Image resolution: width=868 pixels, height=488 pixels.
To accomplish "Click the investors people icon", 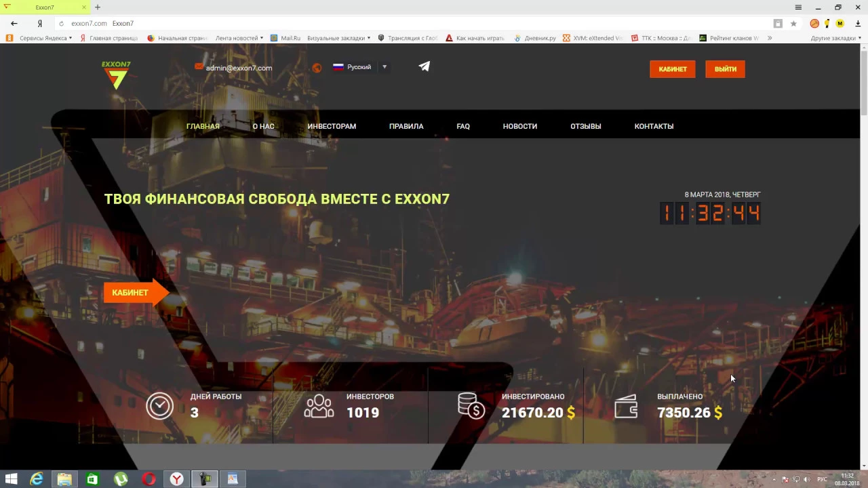I will [x=319, y=406].
